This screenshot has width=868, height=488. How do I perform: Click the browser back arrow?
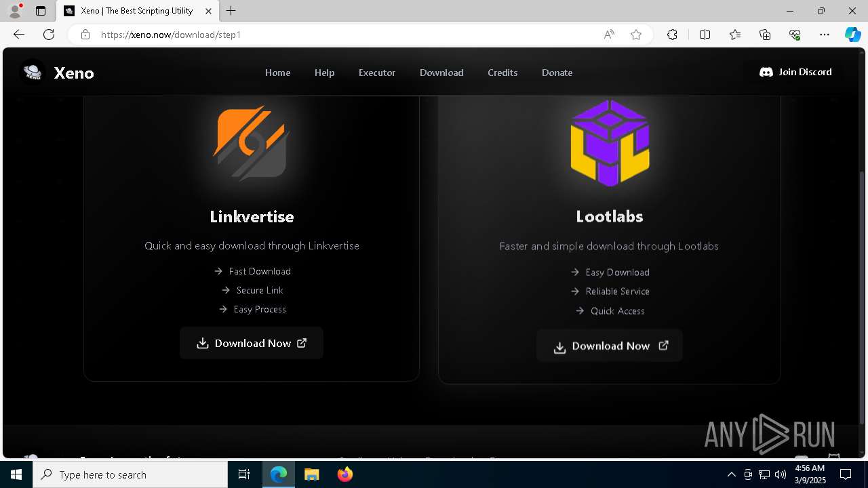pos(19,35)
